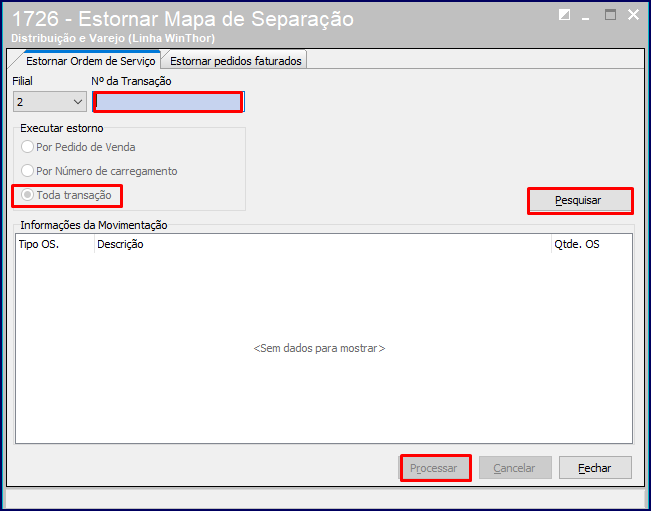Viewport: 651px width, 511px height.
Task: Click the 'Sem dados para mostrar' text
Action: point(319,348)
